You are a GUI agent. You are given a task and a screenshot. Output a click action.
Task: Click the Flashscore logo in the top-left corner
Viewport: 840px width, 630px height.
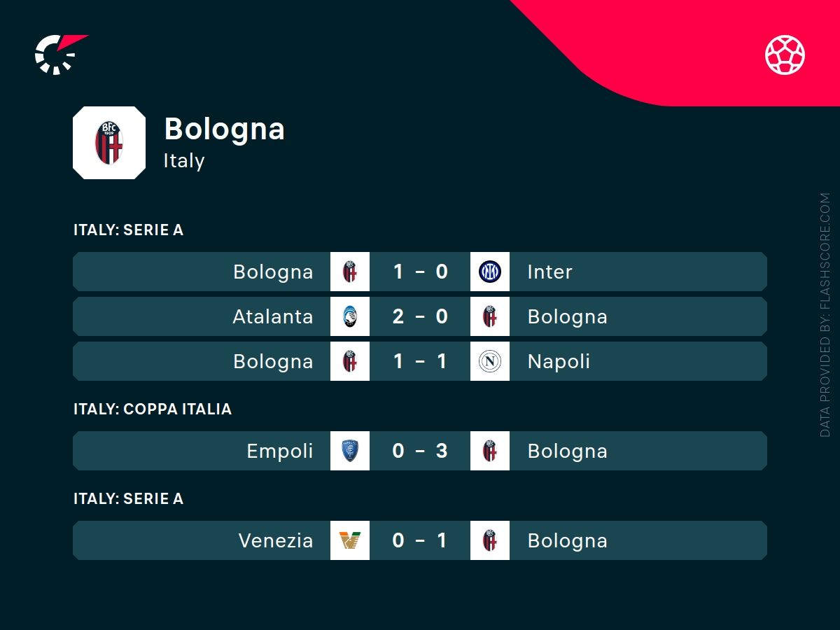click(x=59, y=54)
